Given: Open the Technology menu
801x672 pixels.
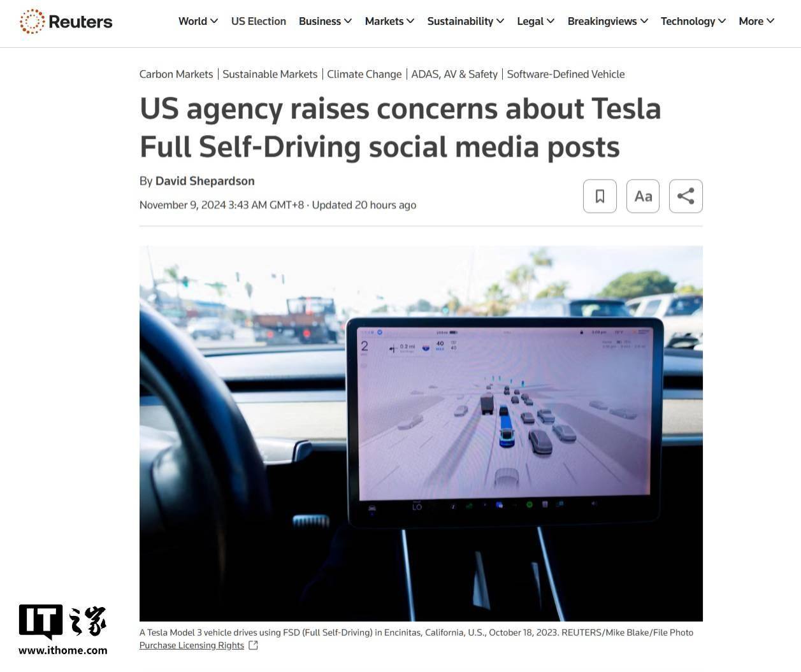Looking at the screenshot, I should pyautogui.click(x=693, y=21).
